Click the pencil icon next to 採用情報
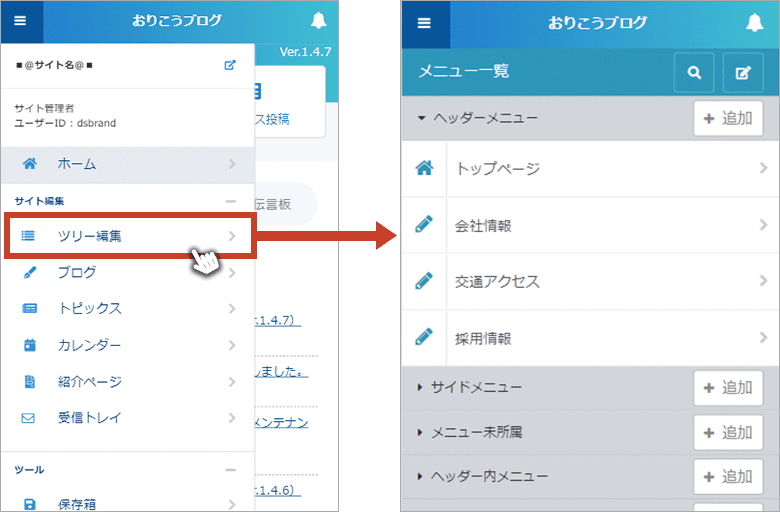The image size is (780, 512). (x=424, y=338)
